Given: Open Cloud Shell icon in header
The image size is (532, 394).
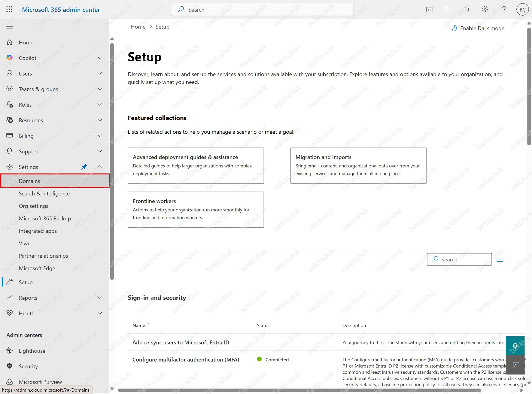Looking at the screenshot, I should pyautogui.click(x=429, y=10).
